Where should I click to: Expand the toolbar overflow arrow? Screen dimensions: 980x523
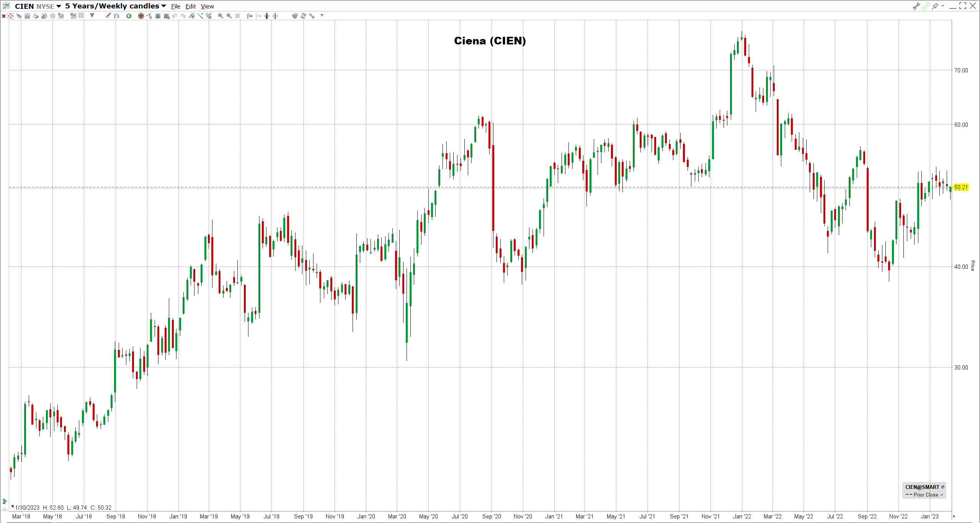pyautogui.click(x=322, y=15)
